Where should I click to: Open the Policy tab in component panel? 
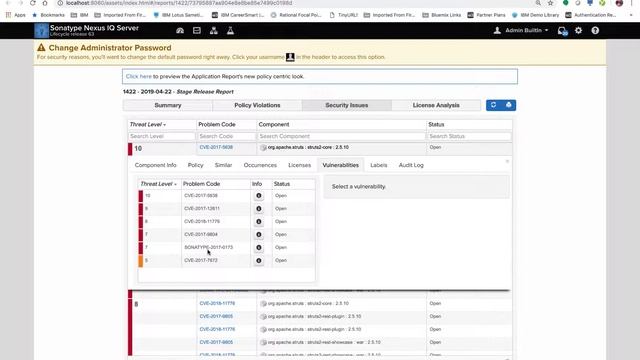196,165
